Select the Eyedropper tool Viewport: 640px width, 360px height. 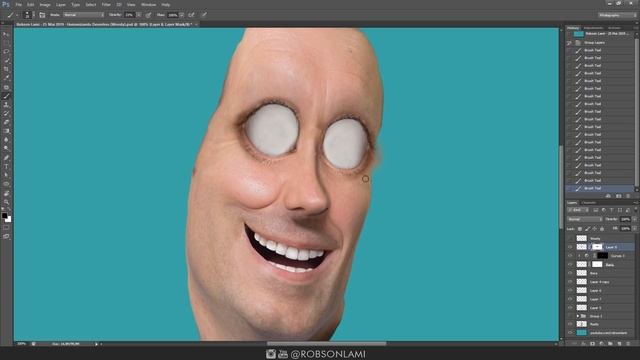coord(6,78)
